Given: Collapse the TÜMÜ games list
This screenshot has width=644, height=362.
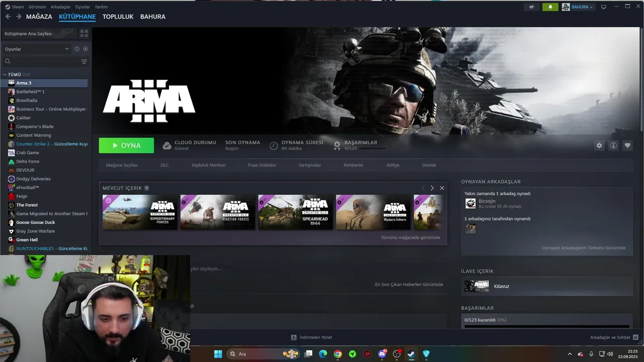Looking at the screenshot, I should tap(5, 74).
